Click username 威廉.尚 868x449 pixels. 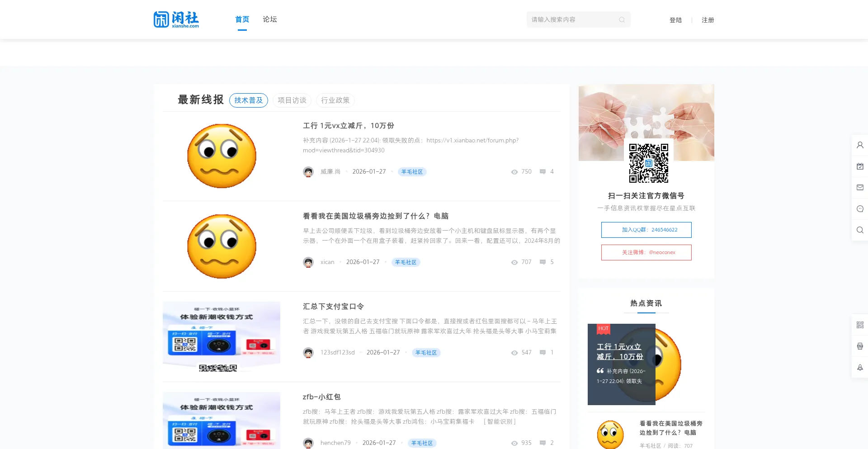tap(330, 172)
